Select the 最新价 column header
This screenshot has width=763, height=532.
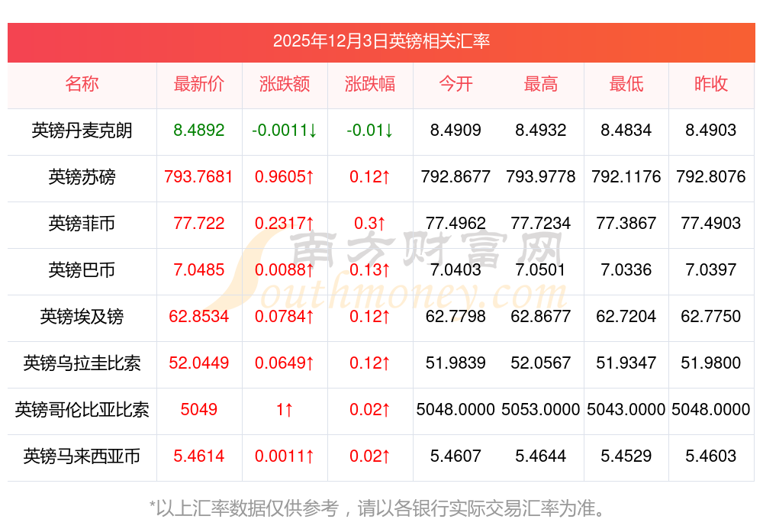tap(199, 84)
